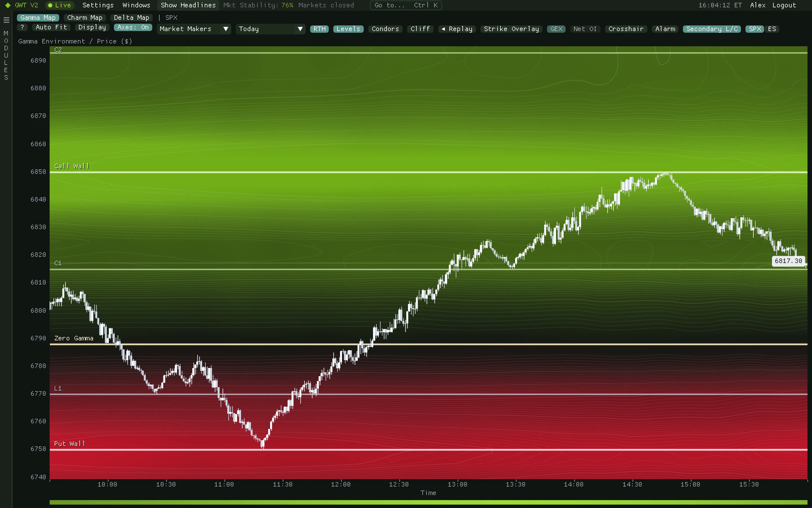Open the Market Makers dropdown

194,29
